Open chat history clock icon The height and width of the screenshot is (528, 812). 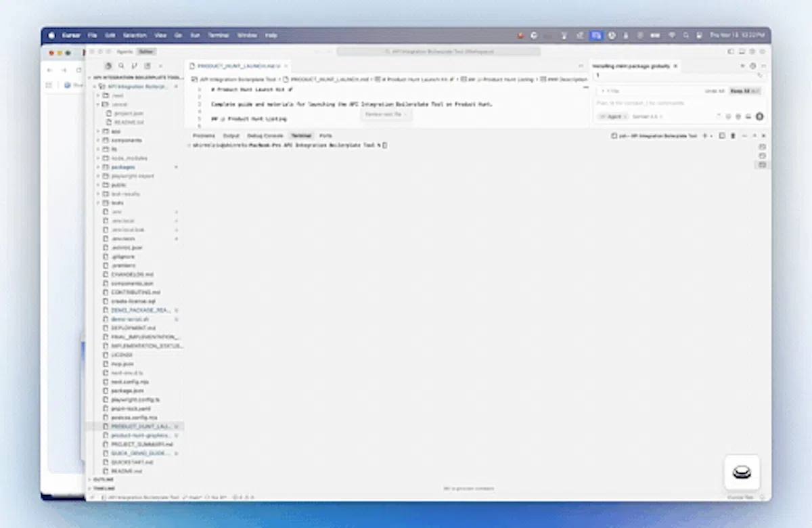(x=752, y=66)
